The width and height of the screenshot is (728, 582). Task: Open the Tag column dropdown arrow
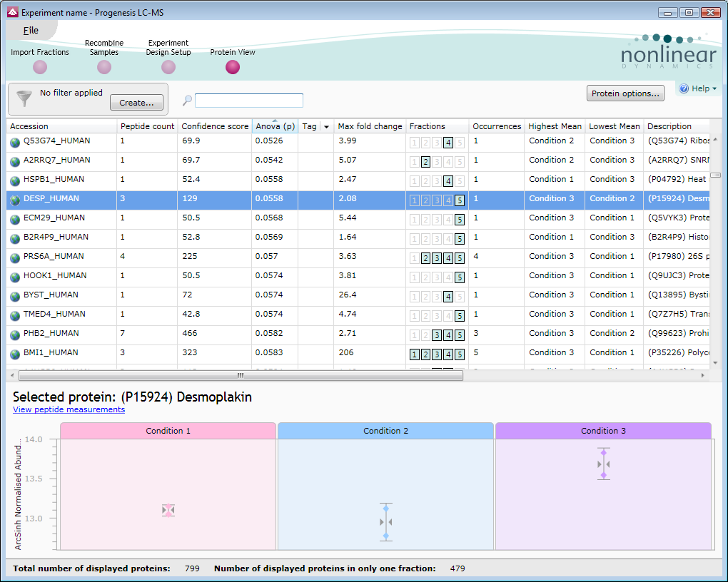(x=326, y=127)
